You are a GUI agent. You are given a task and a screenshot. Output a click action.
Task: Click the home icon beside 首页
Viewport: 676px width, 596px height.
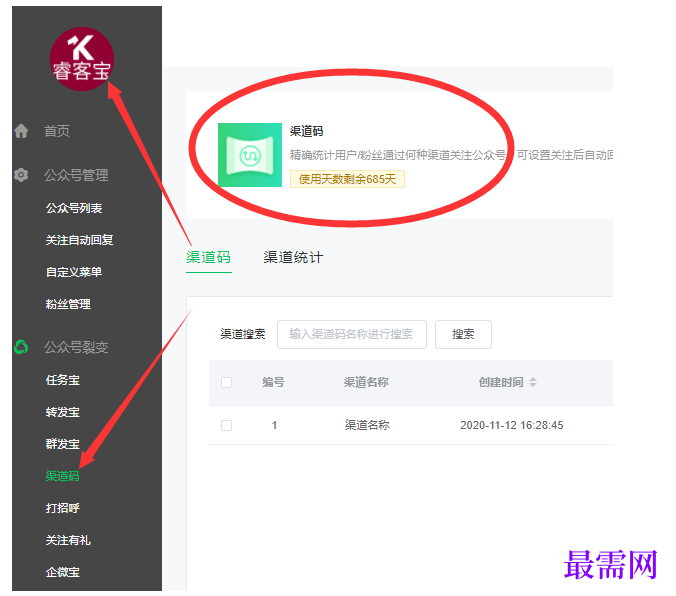pyautogui.click(x=21, y=131)
